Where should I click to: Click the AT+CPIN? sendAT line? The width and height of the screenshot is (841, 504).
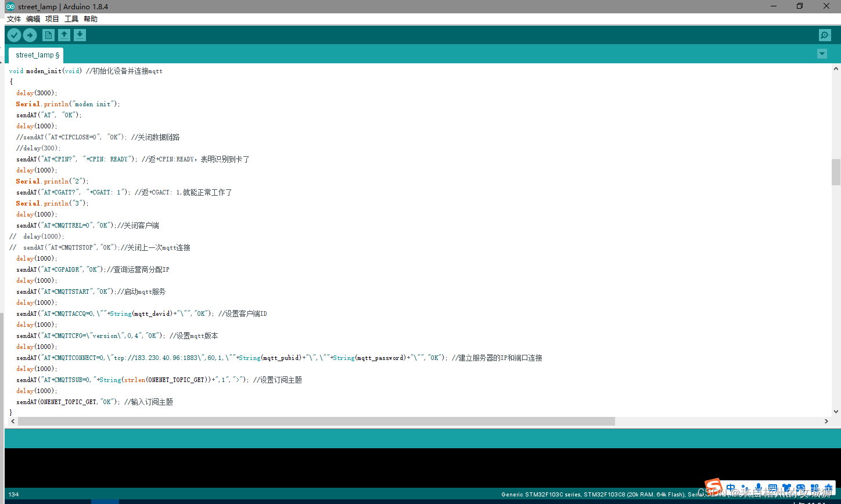pyautogui.click(x=132, y=159)
